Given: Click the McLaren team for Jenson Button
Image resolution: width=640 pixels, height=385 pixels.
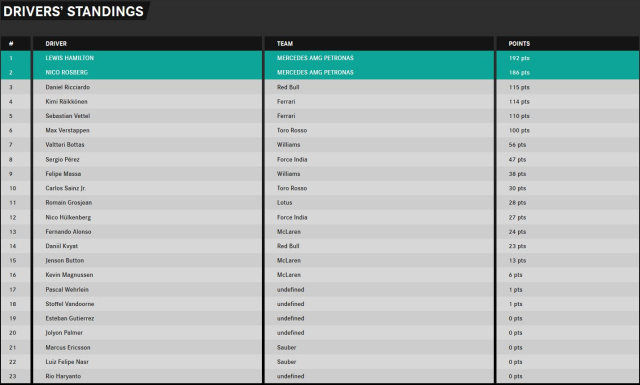Looking at the screenshot, I should 289,260.
